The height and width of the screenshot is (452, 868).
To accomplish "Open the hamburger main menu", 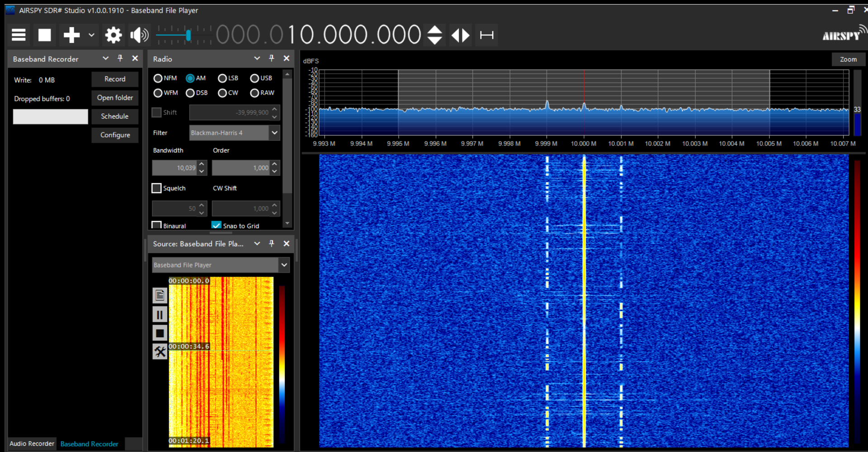I will click(x=19, y=35).
